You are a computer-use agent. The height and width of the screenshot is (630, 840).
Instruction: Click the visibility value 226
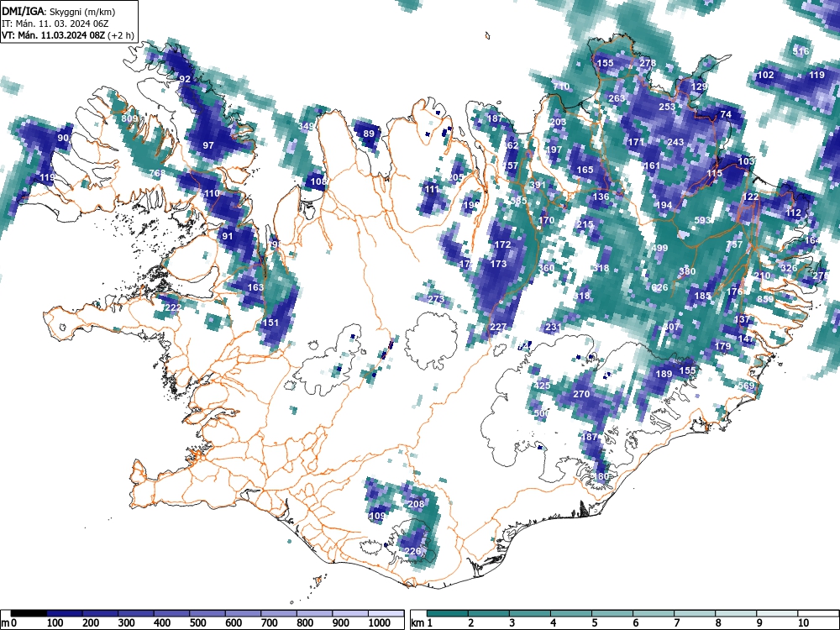(x=412, y=551)
